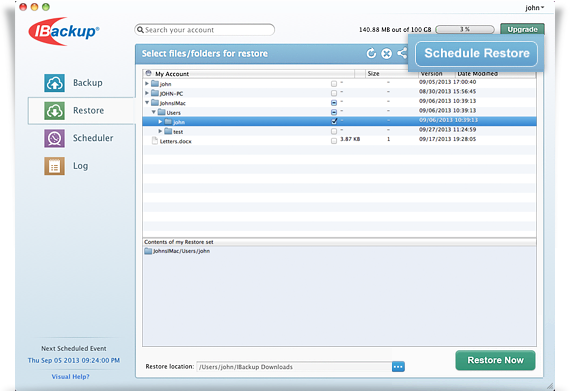This screenshot has height=391, width=570.
Task: Open the Visual Help link
Action: (x=71, y=376)
